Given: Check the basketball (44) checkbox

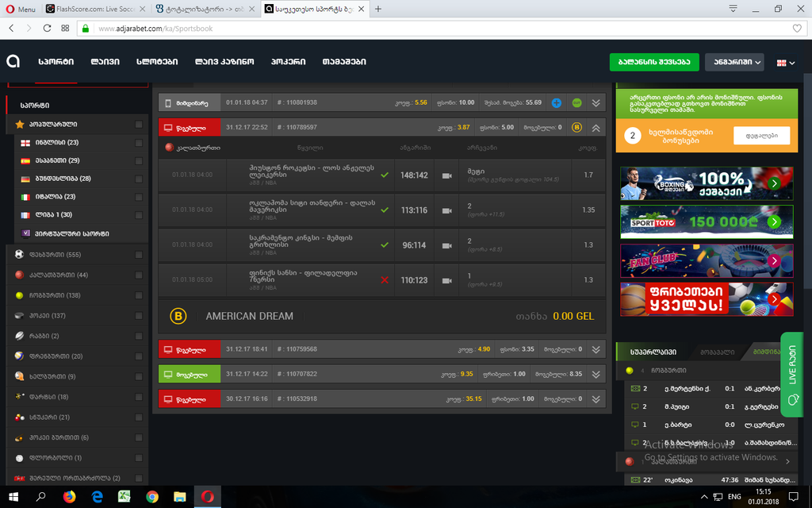Looking at the screenshot, I should [138, 275].
